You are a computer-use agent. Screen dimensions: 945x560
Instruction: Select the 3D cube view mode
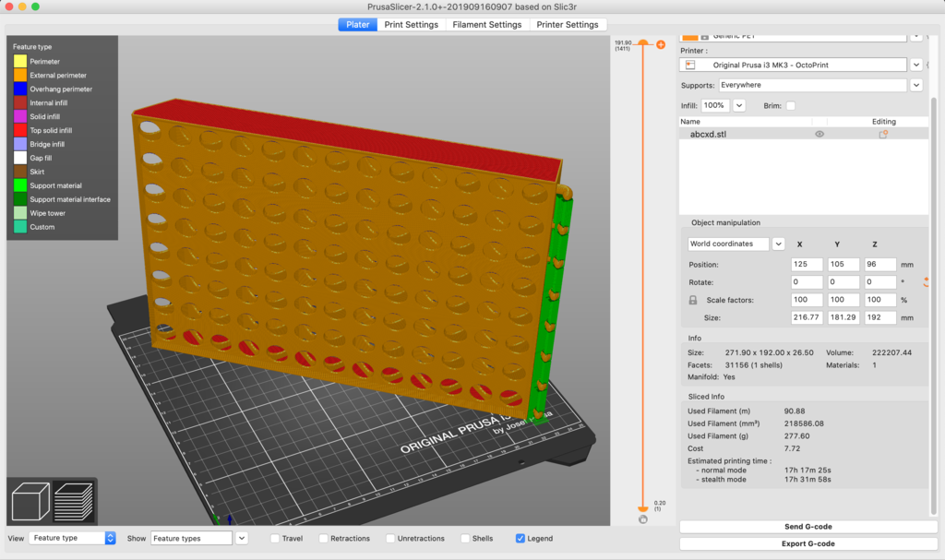(30, 499)
